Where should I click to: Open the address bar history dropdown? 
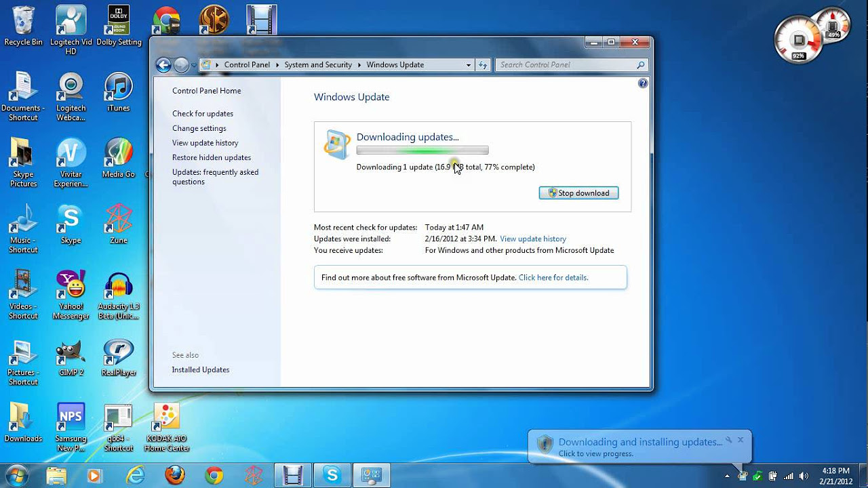coord(468,65)
